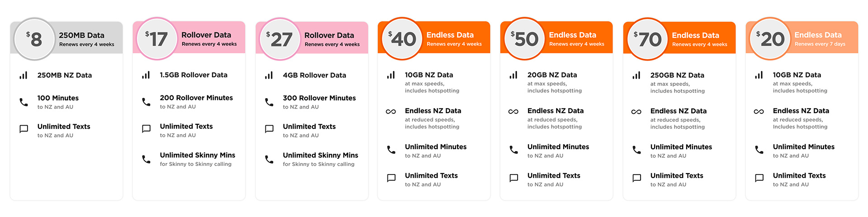Click the signal bars icon beside 20GB NZ Data
This screenshot has height=217, width=868.
point(514,75)
